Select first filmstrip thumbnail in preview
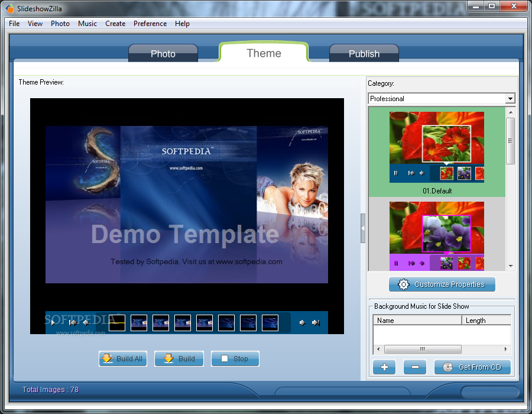 click(x=117, y=323)
